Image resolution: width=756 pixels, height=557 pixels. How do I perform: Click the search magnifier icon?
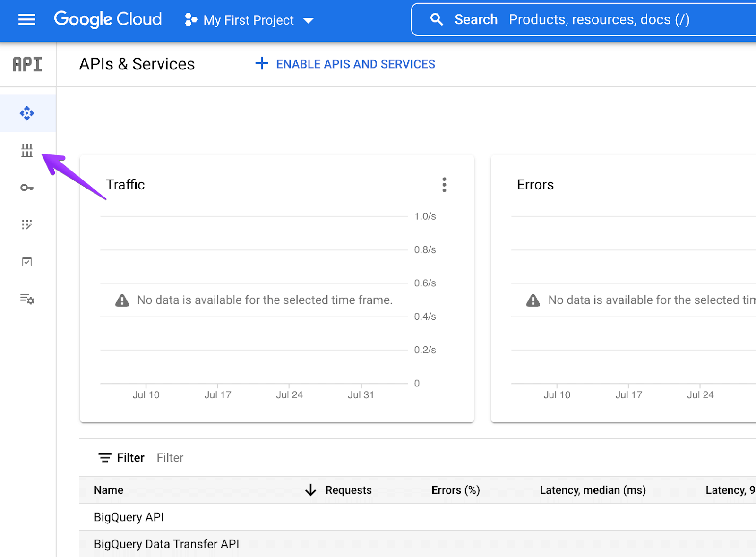[x=437, y=19]
